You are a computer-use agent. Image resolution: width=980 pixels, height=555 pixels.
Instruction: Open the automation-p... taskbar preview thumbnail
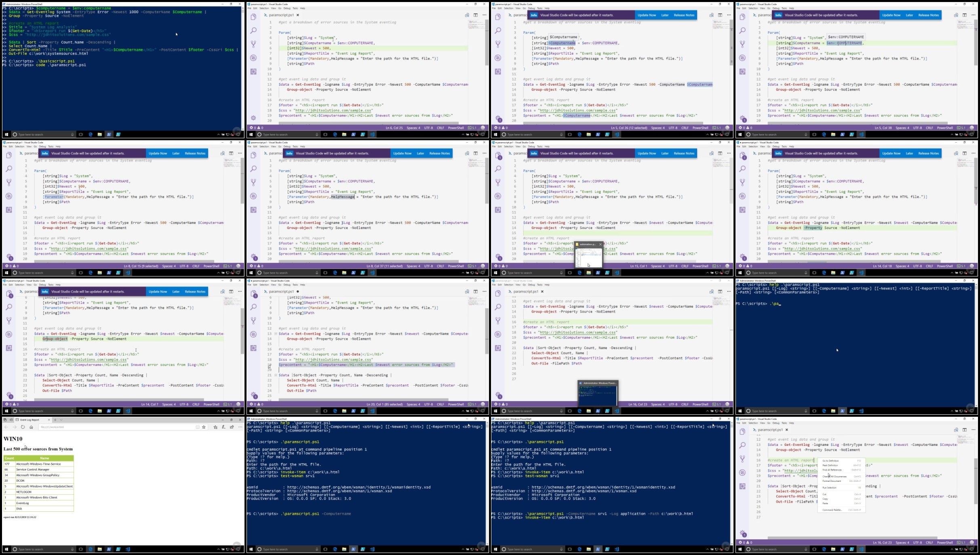[x=589, y=257]
